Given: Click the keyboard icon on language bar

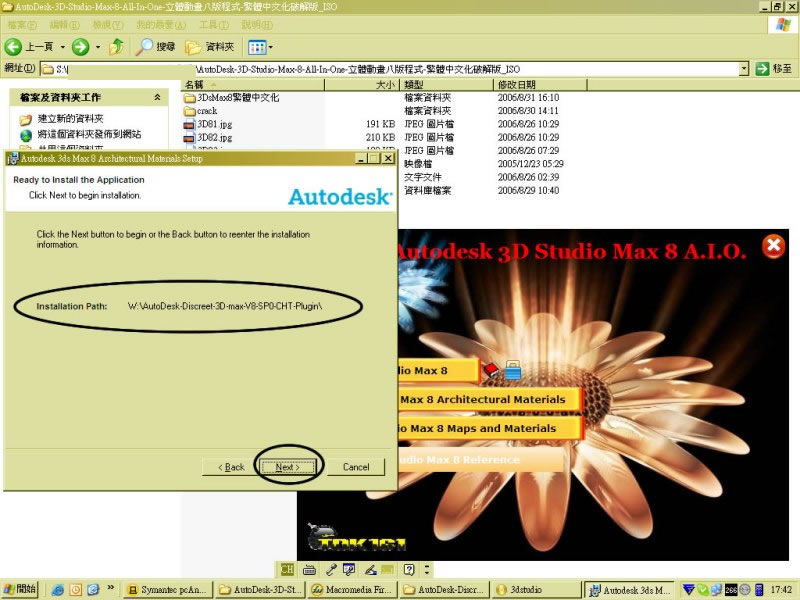Looking at the screenshot, I should point(309,569).
